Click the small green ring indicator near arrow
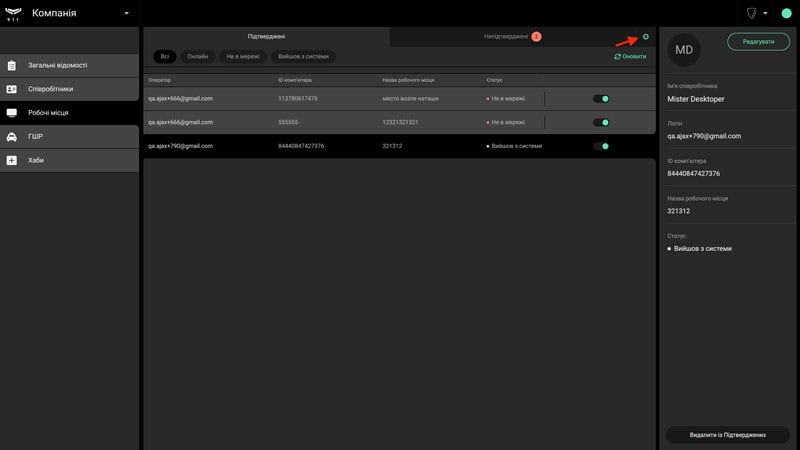The height and width of the screenshot is (450, 800). [645, 37]
